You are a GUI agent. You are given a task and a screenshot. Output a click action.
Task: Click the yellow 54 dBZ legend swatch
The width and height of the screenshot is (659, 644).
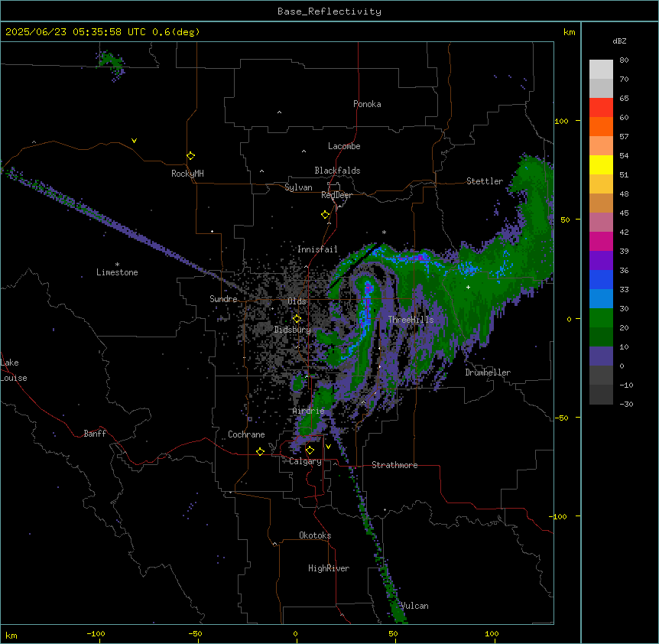pos(601,164)
